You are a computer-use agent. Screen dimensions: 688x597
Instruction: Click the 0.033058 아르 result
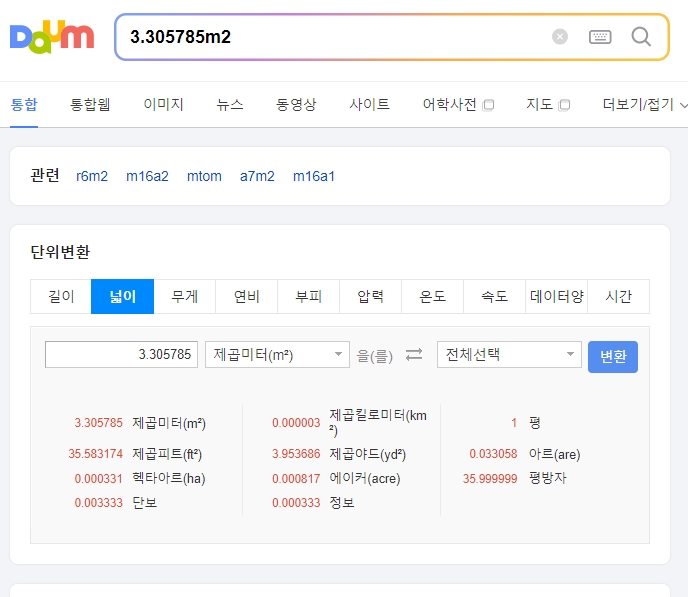pos(525,454)
